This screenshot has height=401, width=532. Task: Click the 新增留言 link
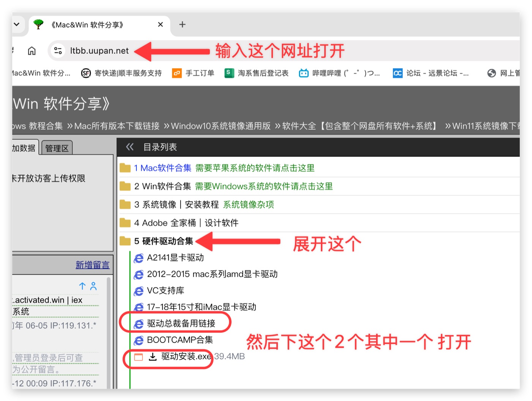click(92, 265)
